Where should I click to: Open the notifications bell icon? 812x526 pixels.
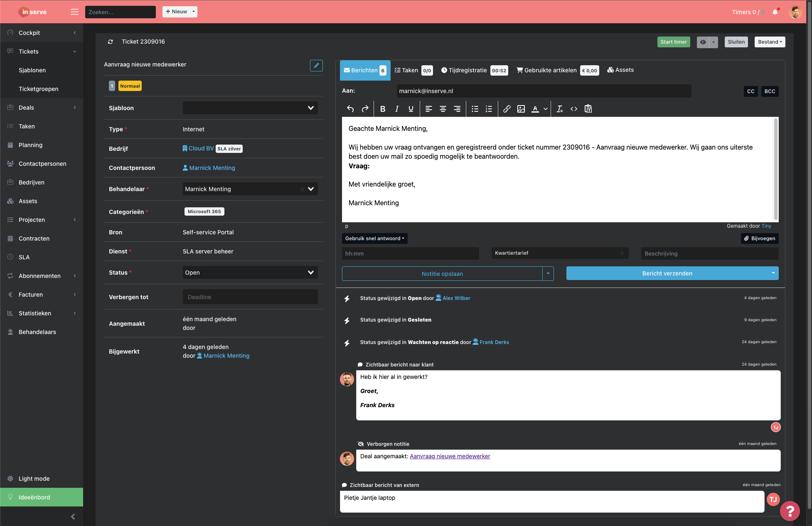click(774, 12)
